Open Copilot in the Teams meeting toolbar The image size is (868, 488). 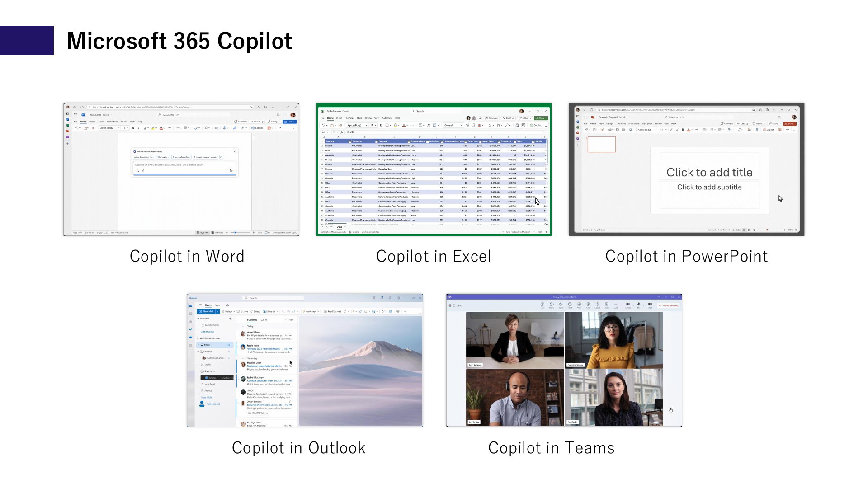[x=597, y=305]
